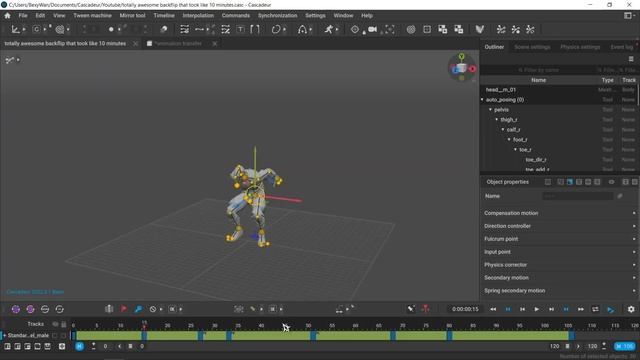Collapse the pelvis tree node

click(490, 109)
